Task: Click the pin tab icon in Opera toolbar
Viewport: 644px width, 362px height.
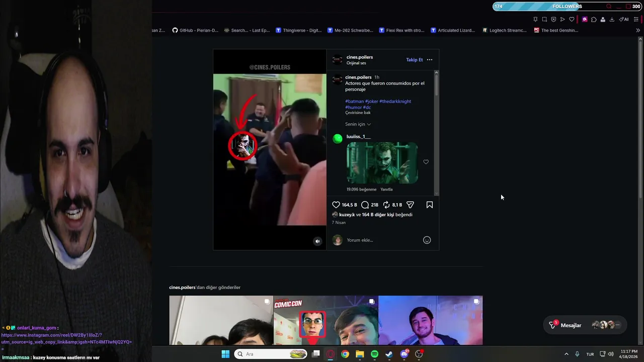Action: 535,20
